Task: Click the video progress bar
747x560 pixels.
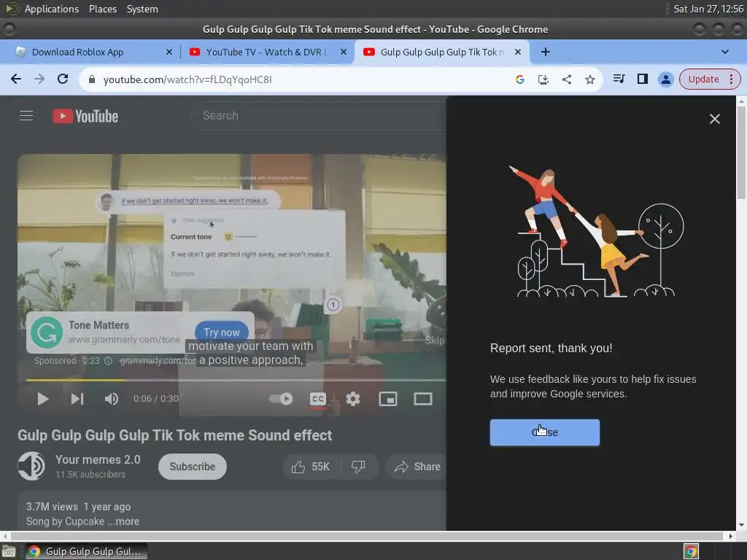Action: 236,380
